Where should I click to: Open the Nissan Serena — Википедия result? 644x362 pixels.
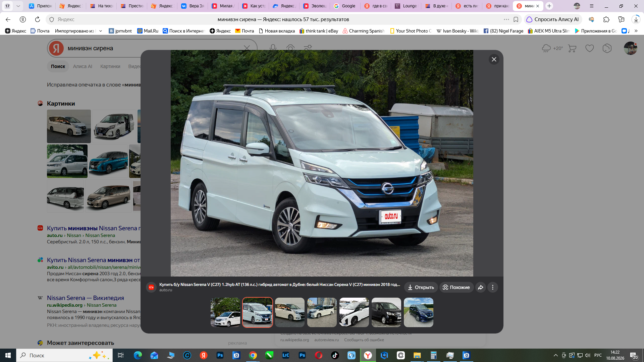tap(86, 298)
